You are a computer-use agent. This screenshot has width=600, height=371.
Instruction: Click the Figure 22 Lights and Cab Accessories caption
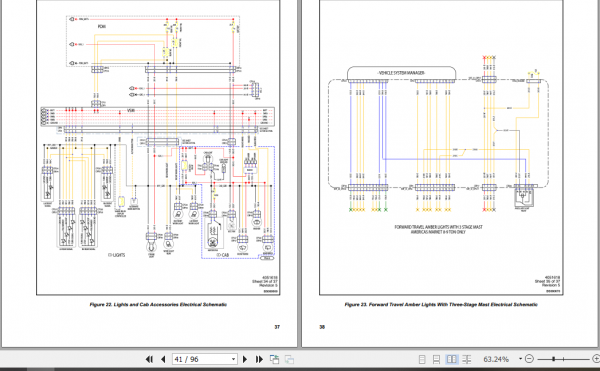pos(158,304)
